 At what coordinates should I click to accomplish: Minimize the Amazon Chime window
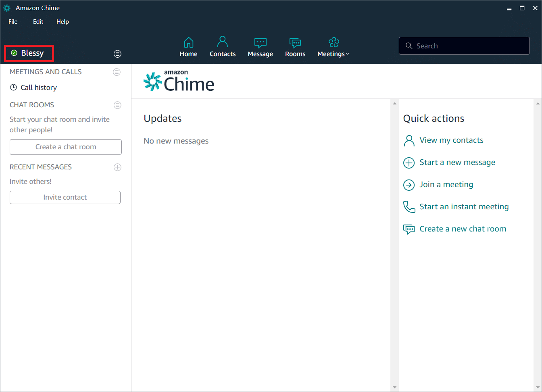click(x=509, y=8)
